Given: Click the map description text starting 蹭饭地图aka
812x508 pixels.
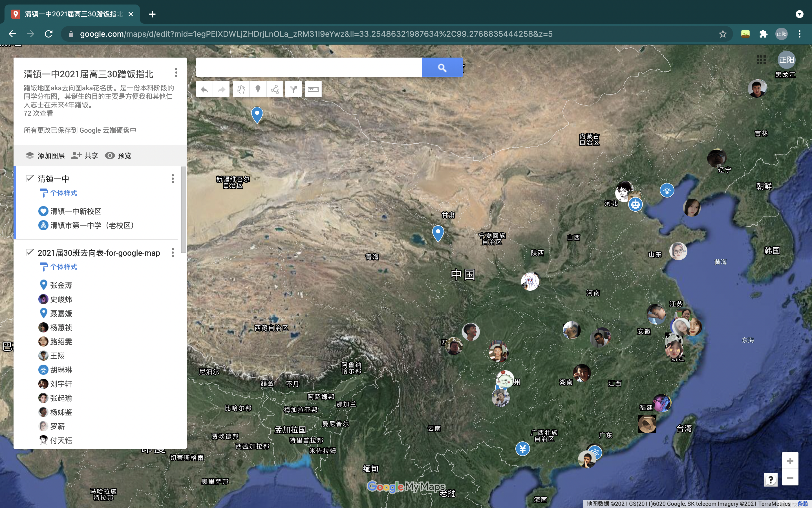Looking at the screenshot, I should 99,97.
